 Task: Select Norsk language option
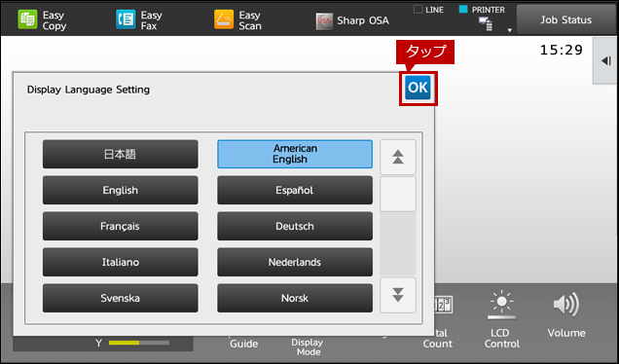coord(295,298)
